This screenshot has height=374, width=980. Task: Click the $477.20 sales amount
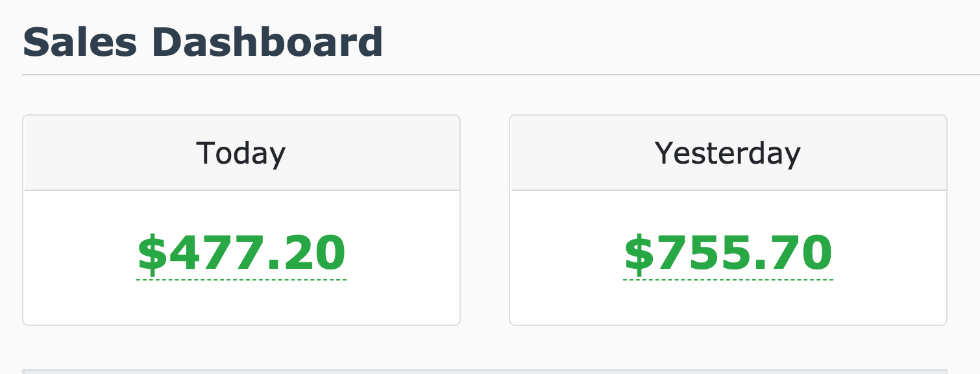[x=241, y=253]
